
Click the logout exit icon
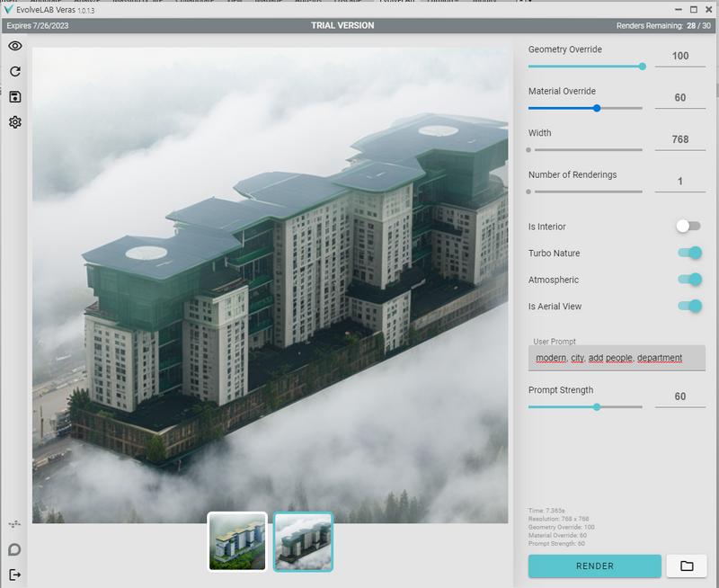[15, 575]
